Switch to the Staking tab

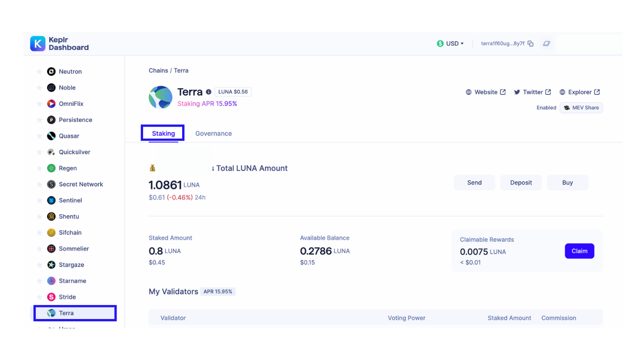click(163, 133)
